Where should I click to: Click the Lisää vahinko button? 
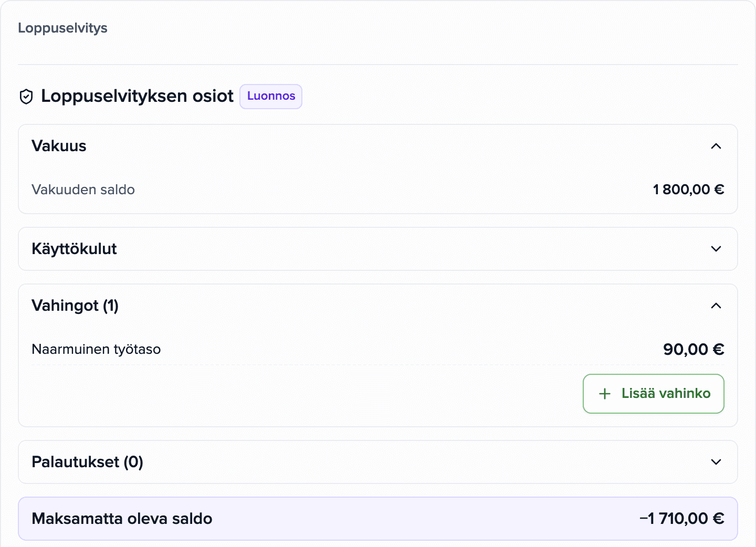654,394
